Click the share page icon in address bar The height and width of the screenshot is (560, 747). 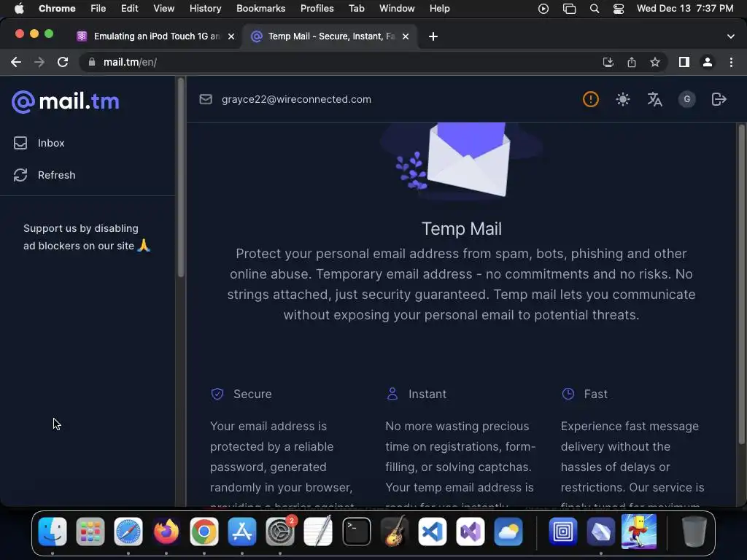click(632, 62)
